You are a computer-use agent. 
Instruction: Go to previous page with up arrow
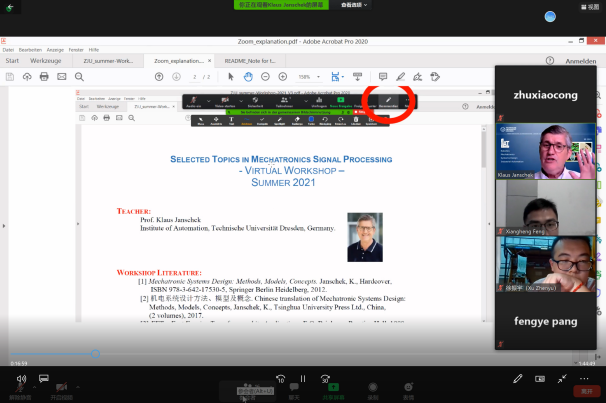click(160, 77)
